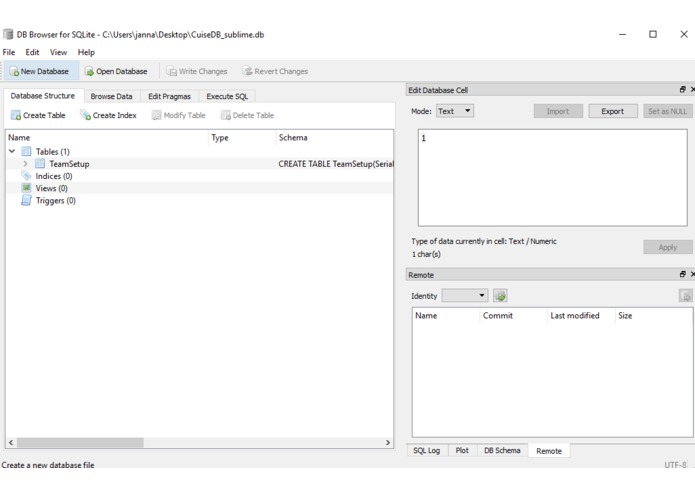Click the Modify Table button

(x=179, y=115)
